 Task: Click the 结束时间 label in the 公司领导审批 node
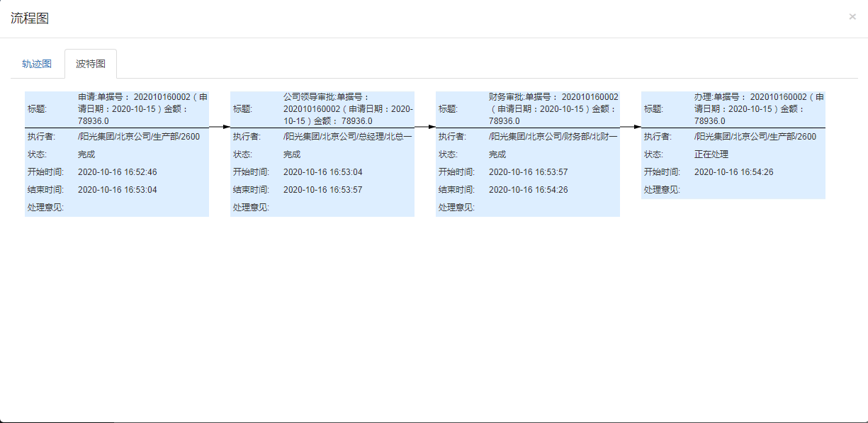251,190
